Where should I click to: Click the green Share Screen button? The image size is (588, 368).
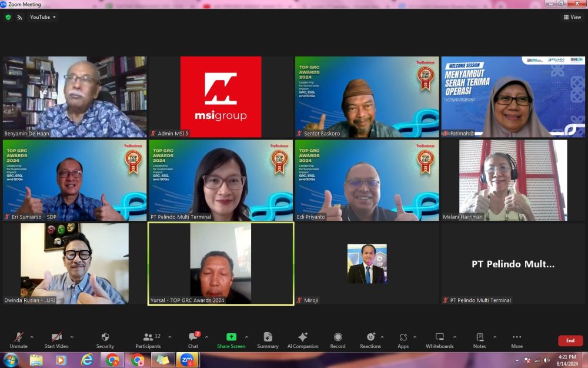coord(231,340)
